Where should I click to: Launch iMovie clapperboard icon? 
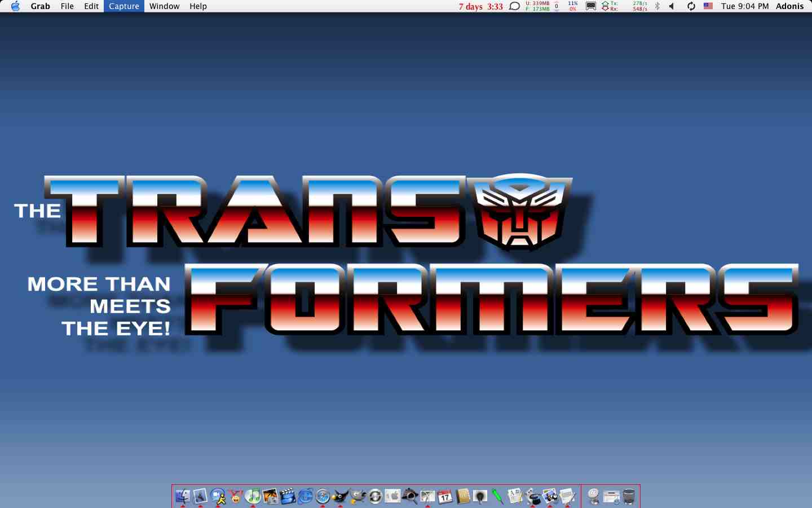(x=288, y=496)
